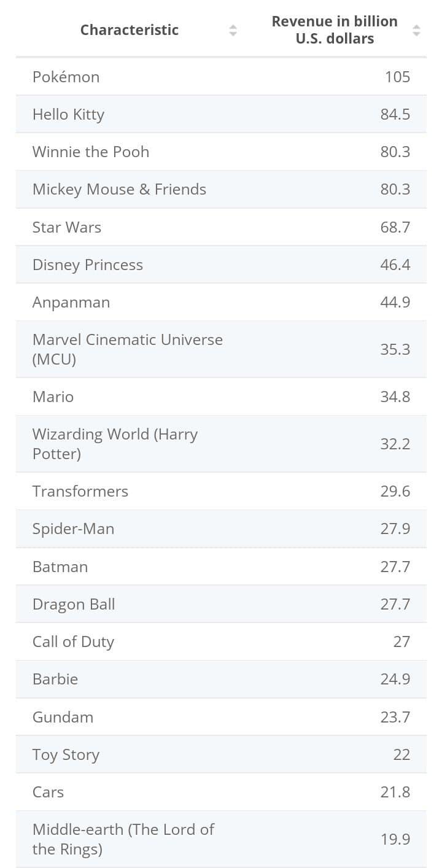Click the Spider-Man franchise name
The height and width of the screenshot is (868, 442).
74,529
